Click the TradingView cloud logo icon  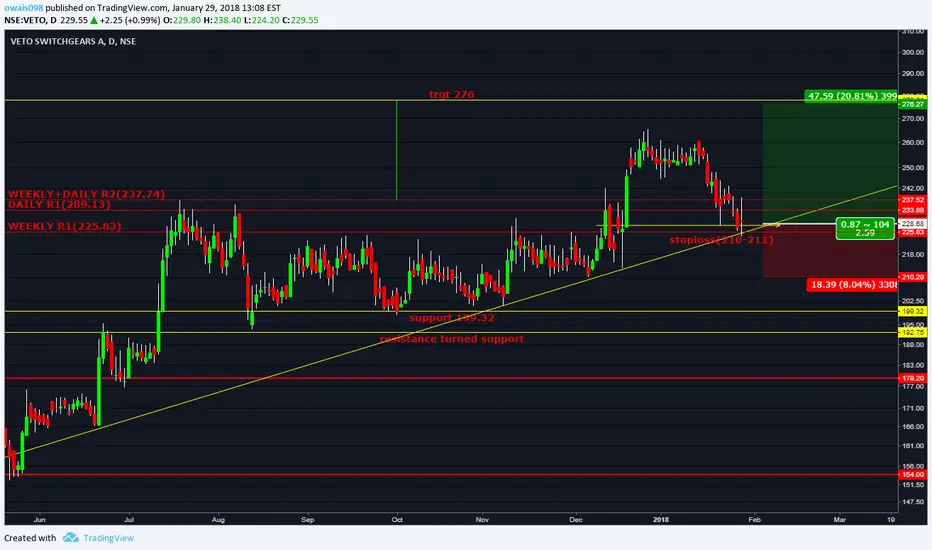[x=71, y=538]
